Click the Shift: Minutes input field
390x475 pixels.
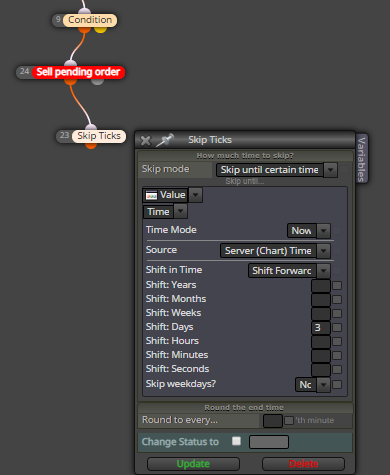click(321, 356)
